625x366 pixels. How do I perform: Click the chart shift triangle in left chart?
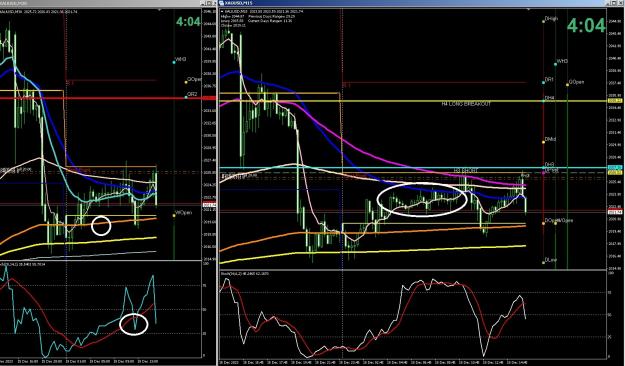pos(158,10)
